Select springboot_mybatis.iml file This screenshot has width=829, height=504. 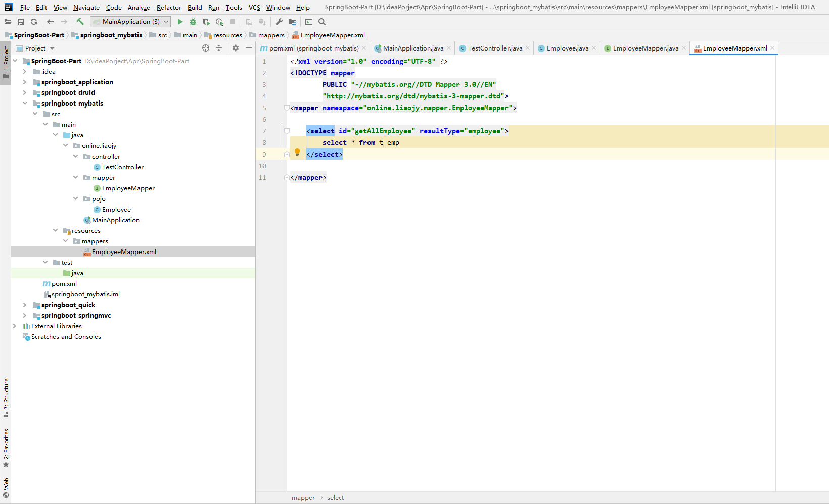(x=85, y=294)
